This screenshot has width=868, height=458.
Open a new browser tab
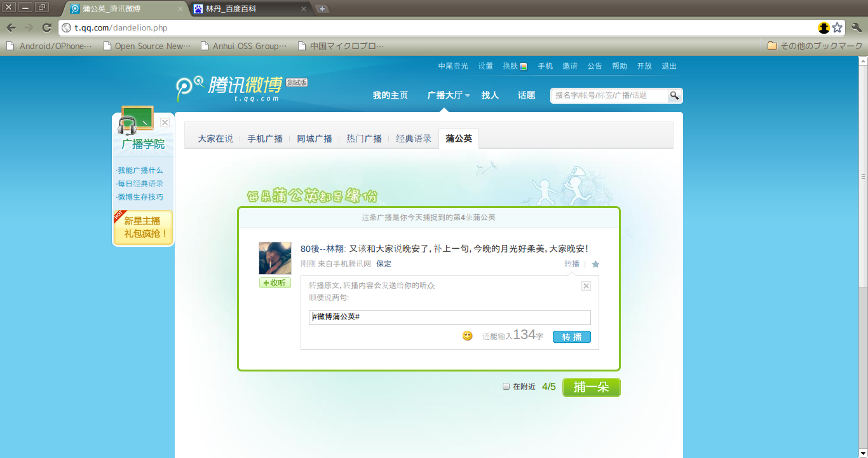[x=322, y=9]
